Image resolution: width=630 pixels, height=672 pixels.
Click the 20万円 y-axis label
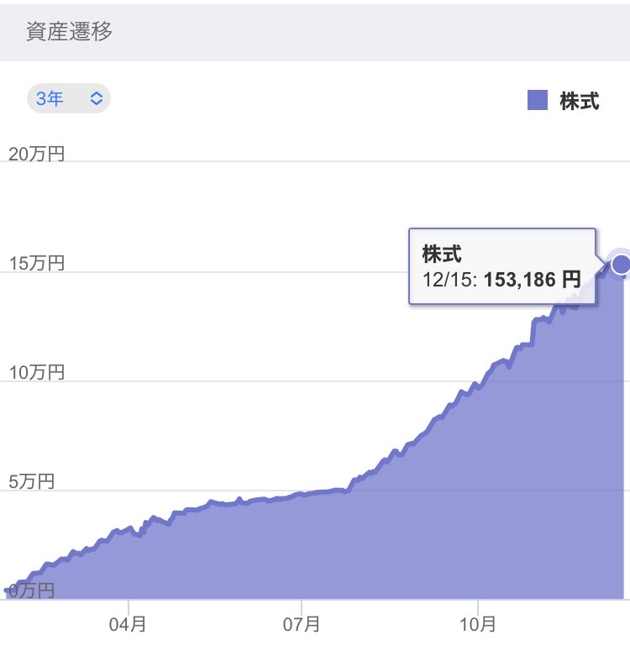click(x=36, y=154)
